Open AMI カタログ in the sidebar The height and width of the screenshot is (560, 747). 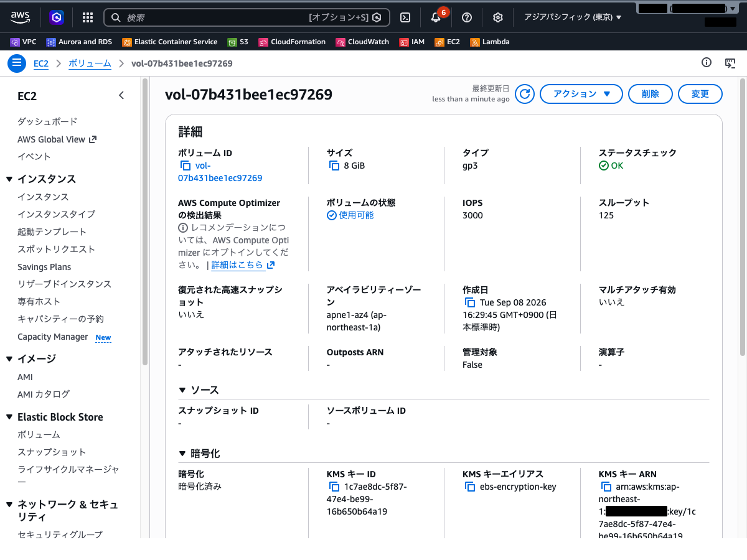[44, 394]
